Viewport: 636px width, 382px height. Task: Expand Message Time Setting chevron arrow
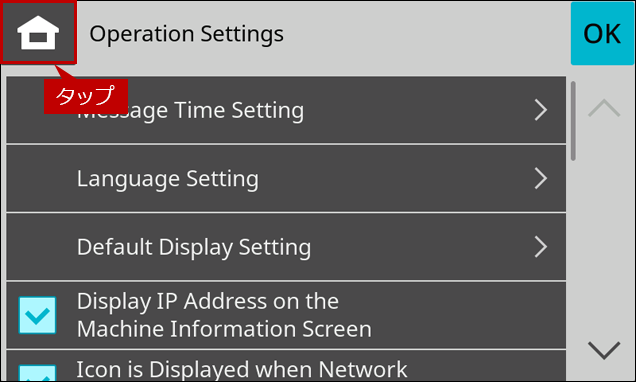[541, 110]
